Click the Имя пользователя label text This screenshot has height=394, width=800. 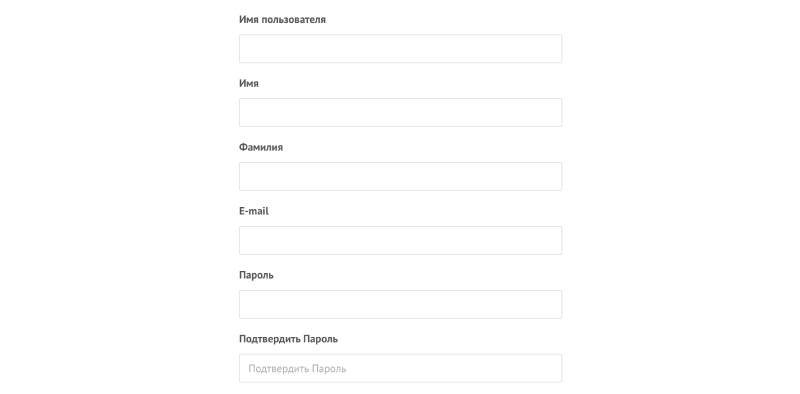pyautogui.click(x=282, y=19)
